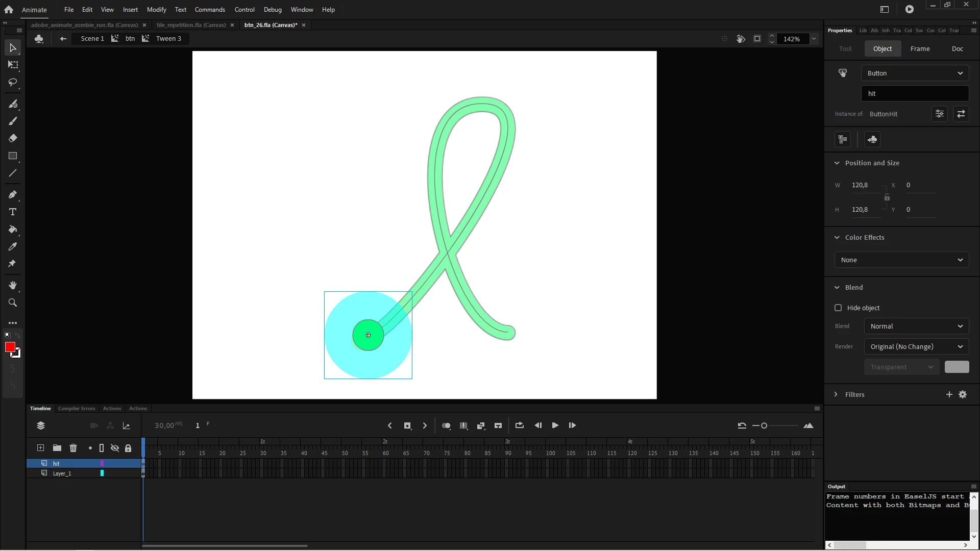Screen dimensions: 980x551
Task: Switch to the Frame properties tab
Action: (920, 48)
